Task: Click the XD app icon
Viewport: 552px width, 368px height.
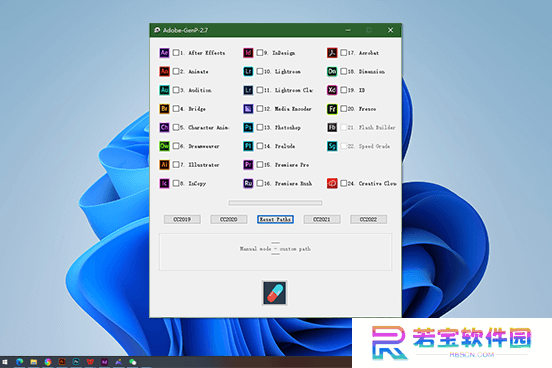Action: point(332,90)
